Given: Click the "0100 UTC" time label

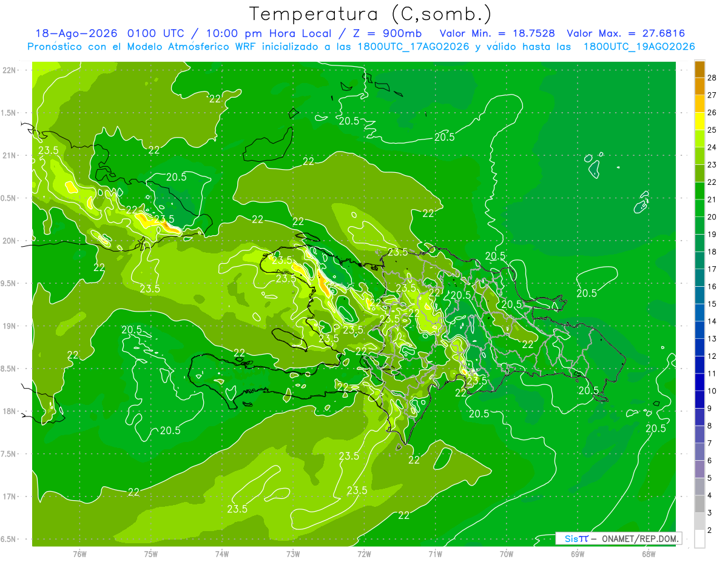Looking at the screenshot, I should [155, 33].
